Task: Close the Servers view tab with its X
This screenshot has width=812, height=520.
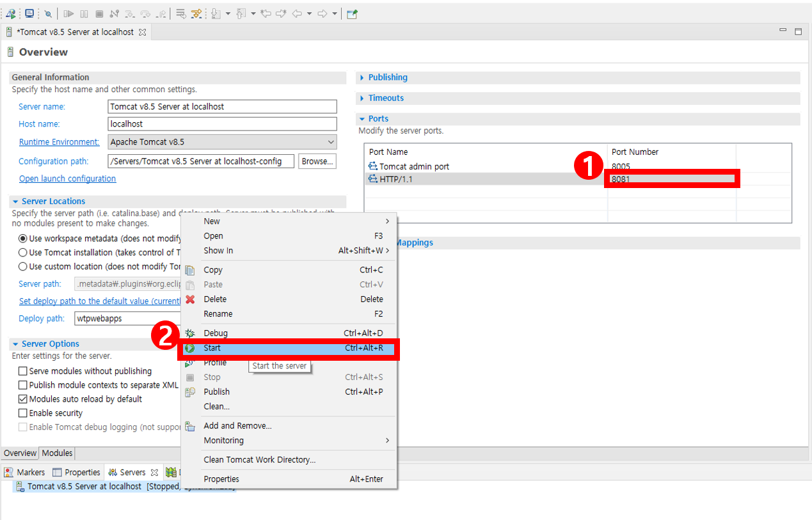Action: 154,473
